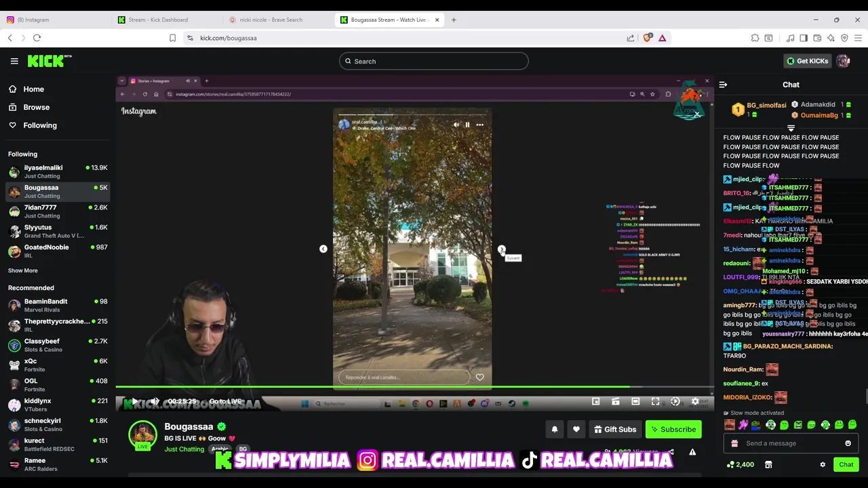Bookmark this page in Brave
The width and height of the screenshot is (868, 488).
tap(172, 38)
